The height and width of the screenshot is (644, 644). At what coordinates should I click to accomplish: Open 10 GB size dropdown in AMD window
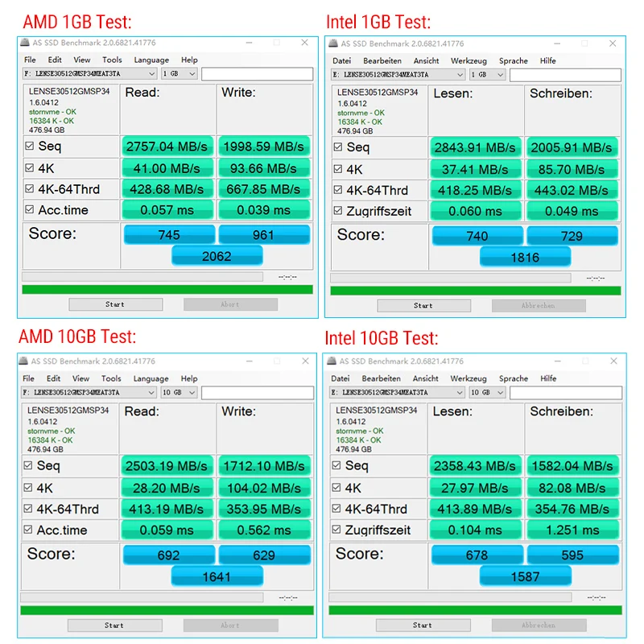(179, 393)
